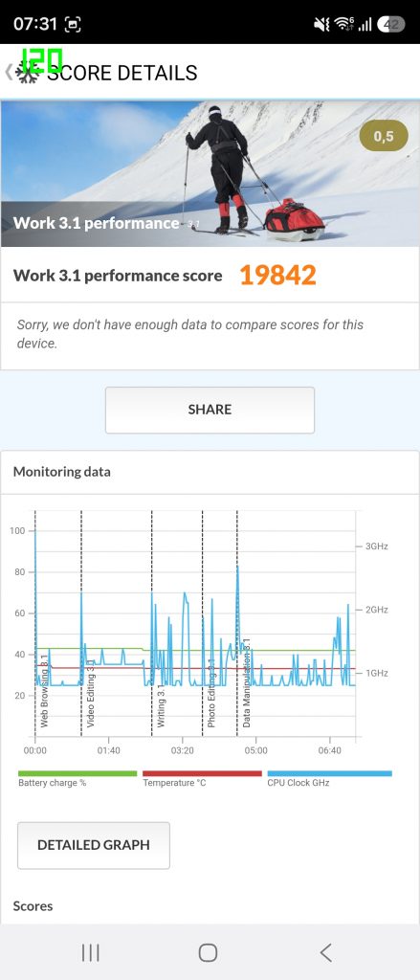Select CPU Clock GHz blue legend swatch

(x=329, y=773)
